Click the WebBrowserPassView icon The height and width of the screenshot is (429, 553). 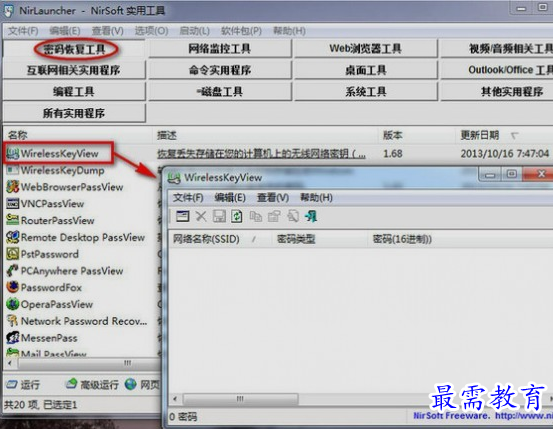(12, 187)
